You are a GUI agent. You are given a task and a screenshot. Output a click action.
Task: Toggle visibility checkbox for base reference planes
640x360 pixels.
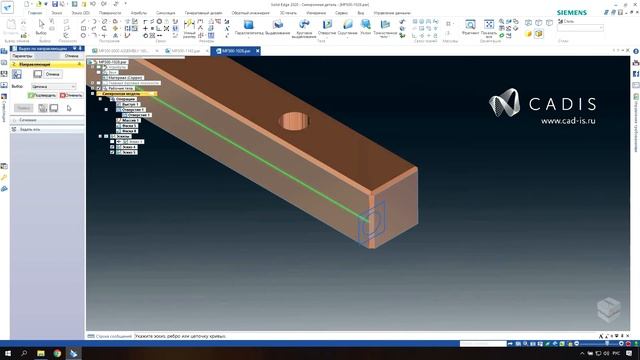click(x=98, y=83)
